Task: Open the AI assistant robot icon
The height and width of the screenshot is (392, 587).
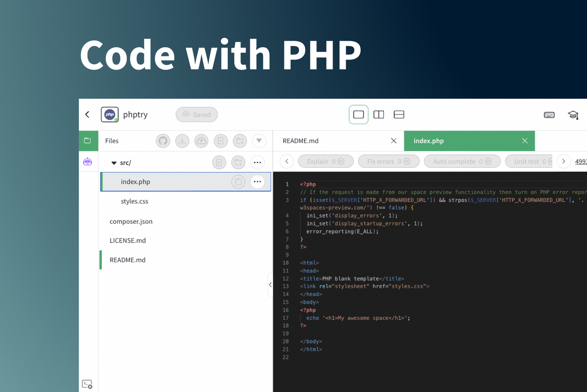Action: pyautogui.click(x=88, y=161)
